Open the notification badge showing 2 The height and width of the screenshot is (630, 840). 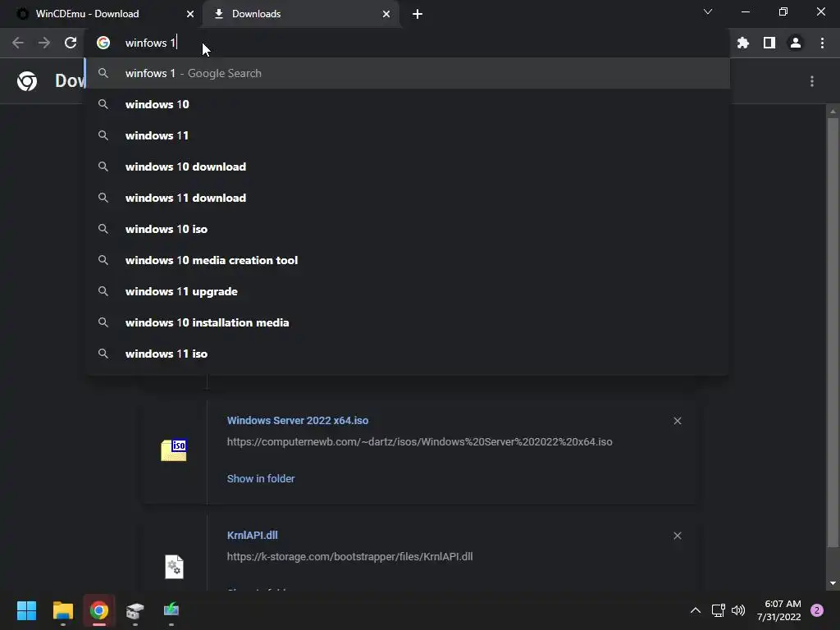[x=817, y=610]
